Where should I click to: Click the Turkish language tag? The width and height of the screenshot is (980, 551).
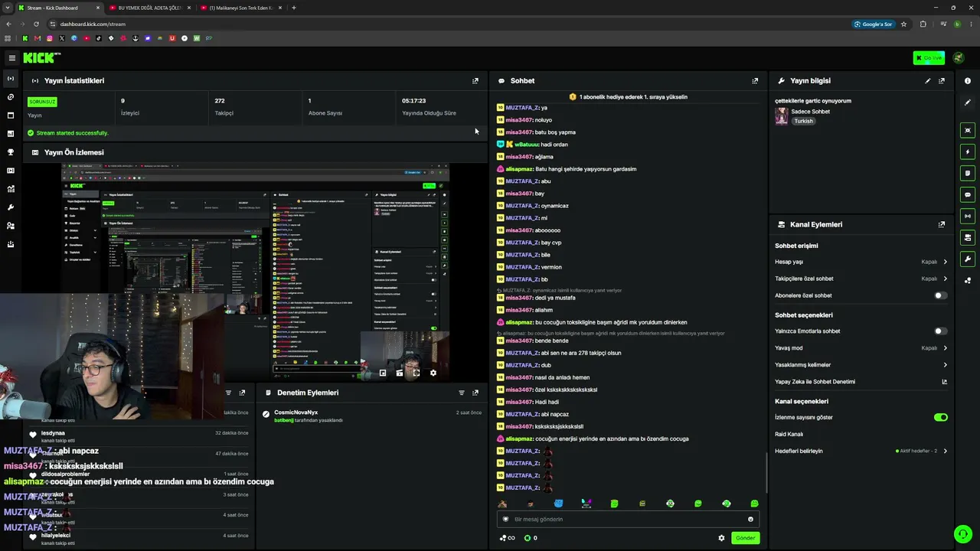pos(803,121)
